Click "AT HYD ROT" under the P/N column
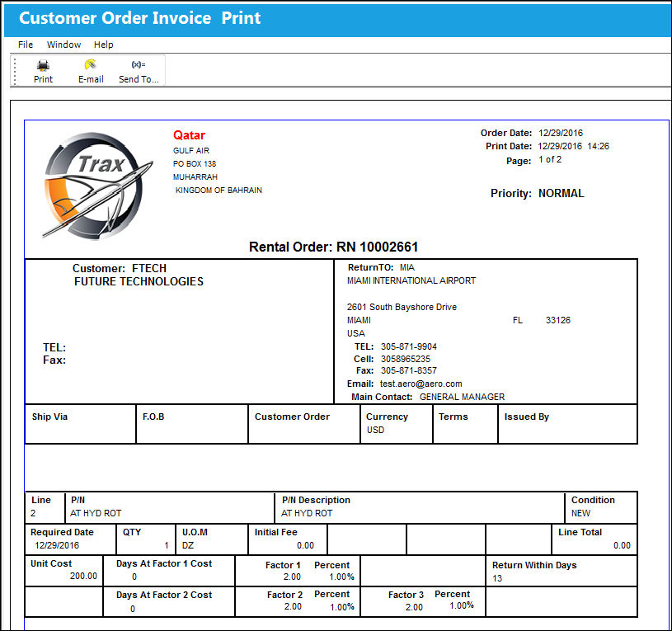The image size is (672, 631). [x=96, y=513]
